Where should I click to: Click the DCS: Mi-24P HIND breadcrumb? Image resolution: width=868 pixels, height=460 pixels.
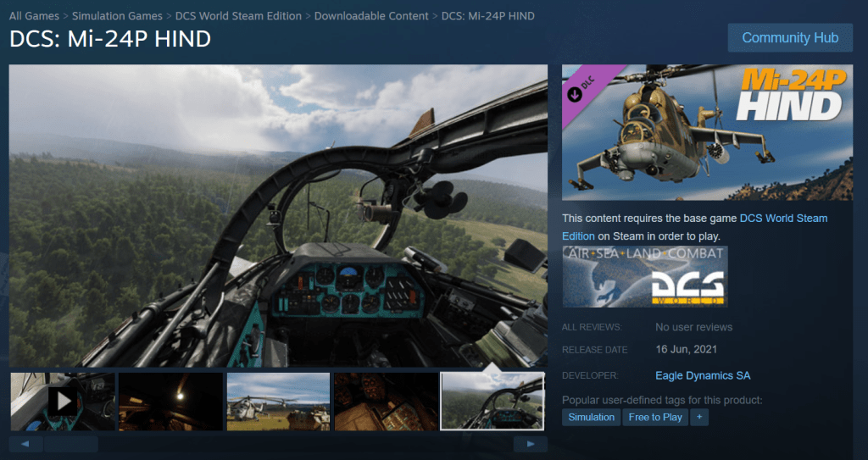488,16
